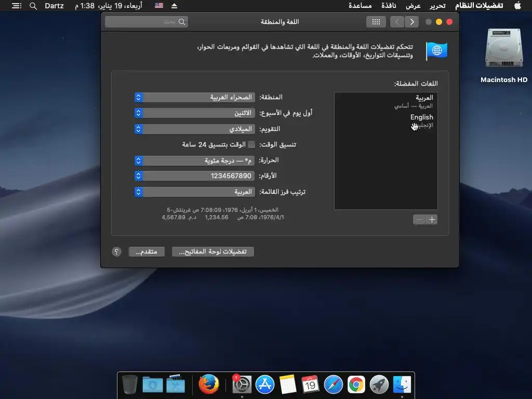Open the list sort order dropdown
The width and height of the screenshot is (532, 399).
click(195, 192)
